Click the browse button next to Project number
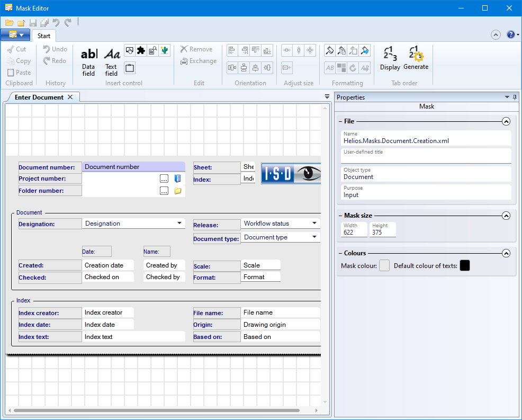Screen dimensions: 522x420 [x=164, y=178]
